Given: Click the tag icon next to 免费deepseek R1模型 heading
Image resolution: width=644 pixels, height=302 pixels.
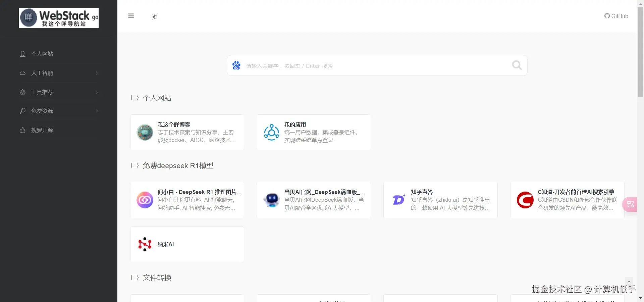Looking at the screenshot, I should click(135, 166).
